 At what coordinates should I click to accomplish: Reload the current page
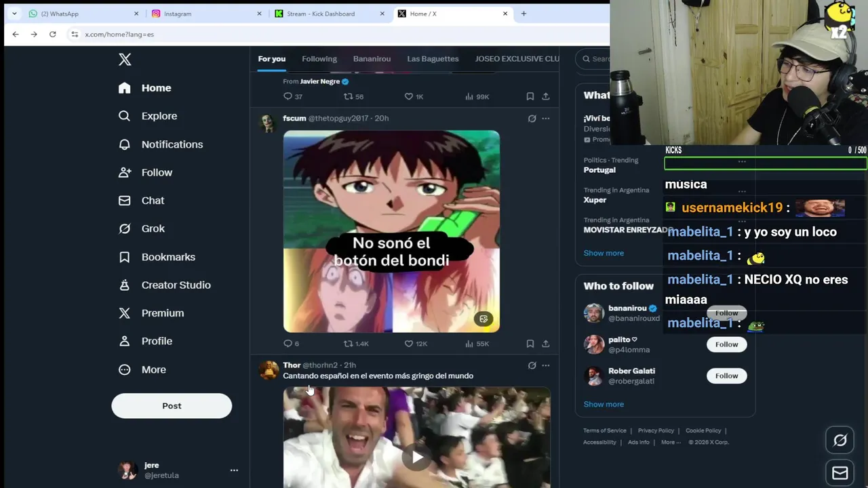click(x=52, y=34)
